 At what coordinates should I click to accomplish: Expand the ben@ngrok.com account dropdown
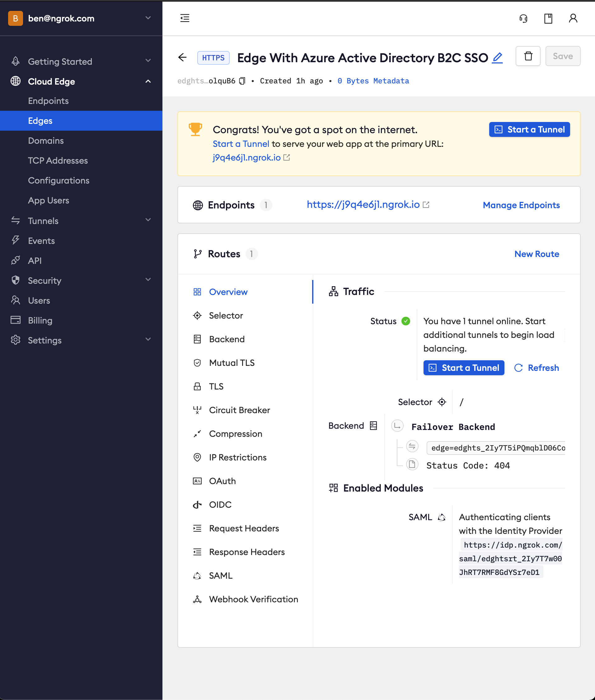[148, 18]
